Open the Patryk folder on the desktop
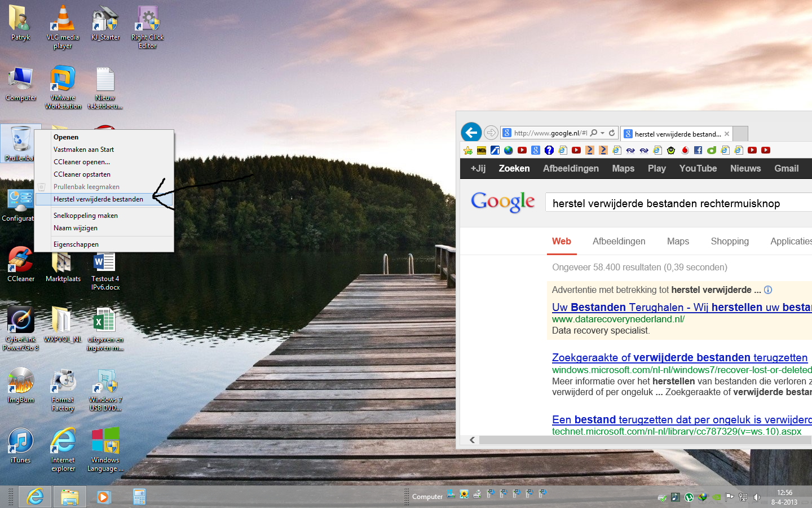812x508 pixels. [20, 24]
